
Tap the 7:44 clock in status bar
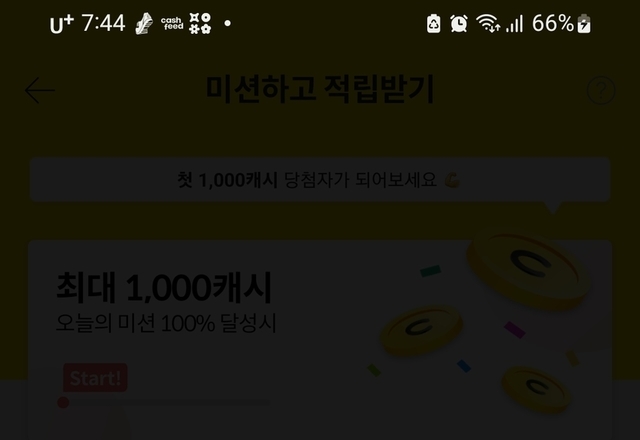tap(103, 23)
